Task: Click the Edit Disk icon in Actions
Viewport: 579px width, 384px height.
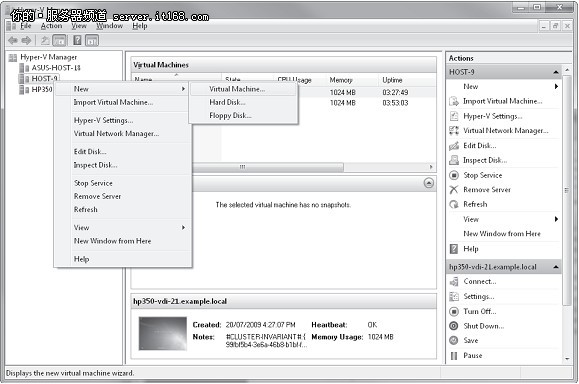Action: pos(454,146)
